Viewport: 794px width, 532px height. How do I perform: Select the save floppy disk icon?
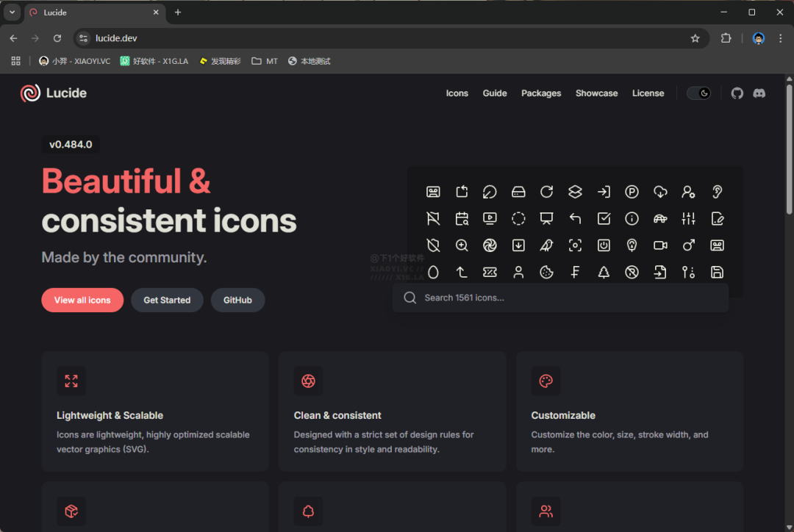[x=717, y=273]
